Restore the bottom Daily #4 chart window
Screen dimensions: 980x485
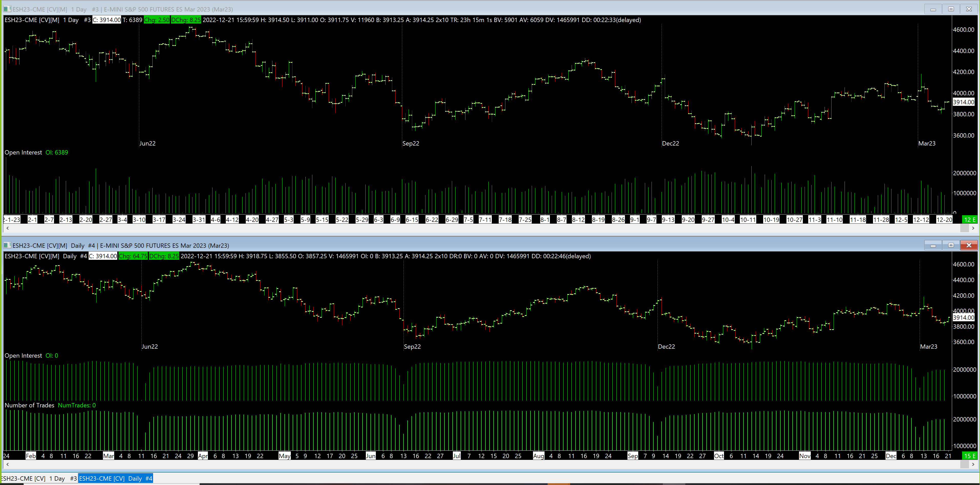coord(951,245)
